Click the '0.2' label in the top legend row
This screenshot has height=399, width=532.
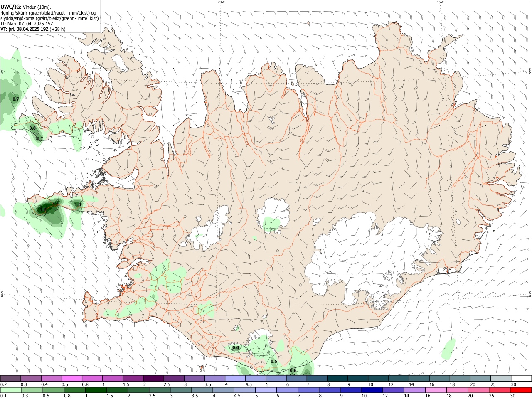coord(3,384)
